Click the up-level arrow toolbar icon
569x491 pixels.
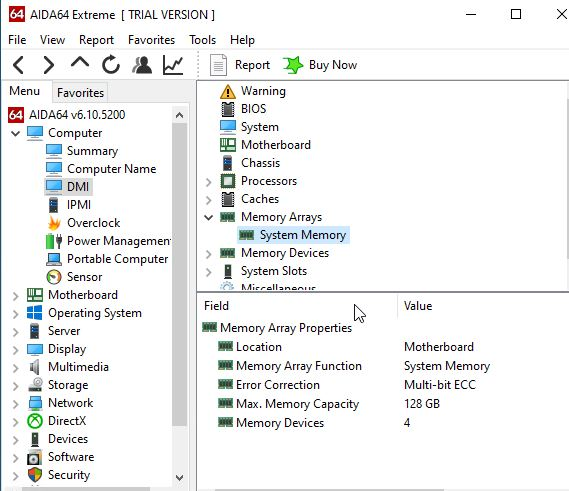(x=80, y=62)
